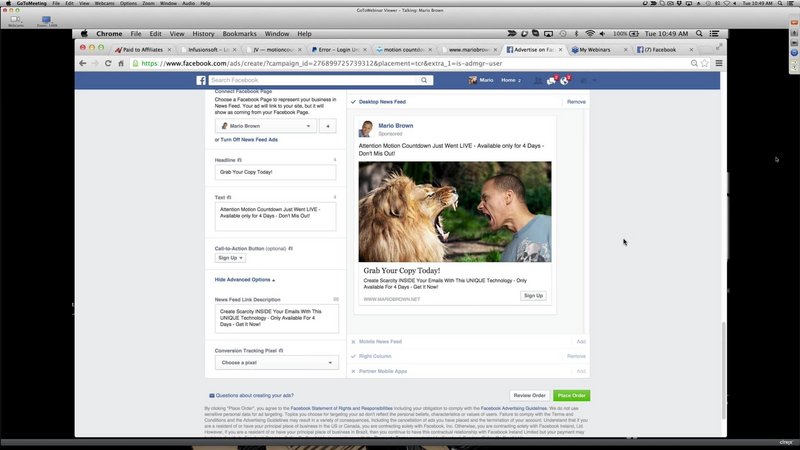800x450 pixels.
Task: Bookmark page with star icon
Action: coord(705,63)
